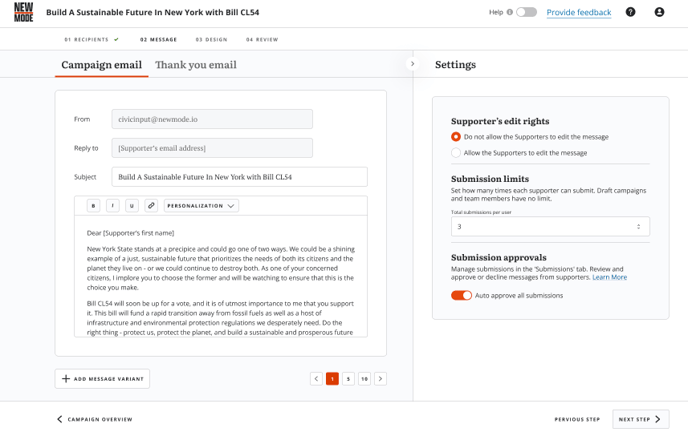Click the From email field

(212, 119)
